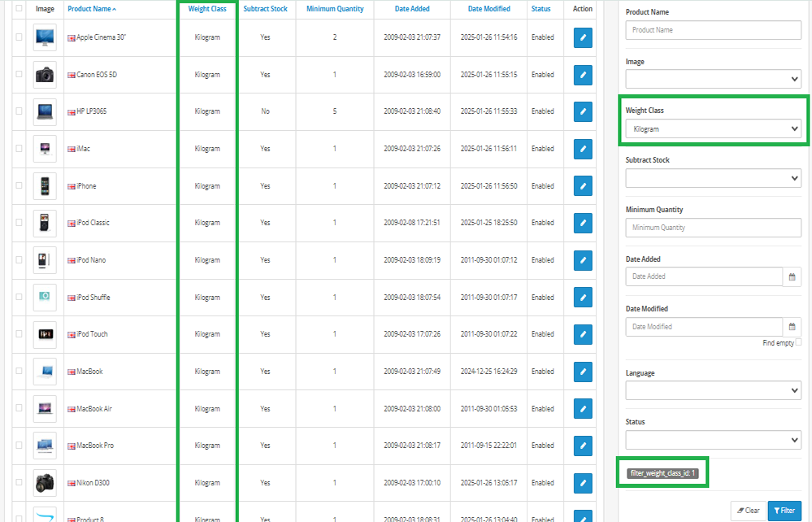Open the Date Modified calendar picker

point(792,327)
